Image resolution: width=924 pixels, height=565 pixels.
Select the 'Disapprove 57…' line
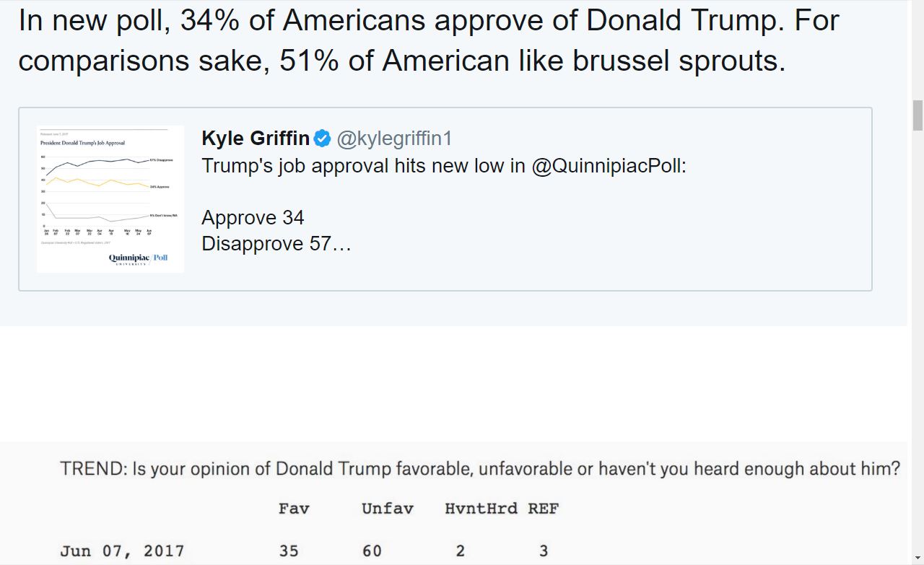click(x=276, y=244)
